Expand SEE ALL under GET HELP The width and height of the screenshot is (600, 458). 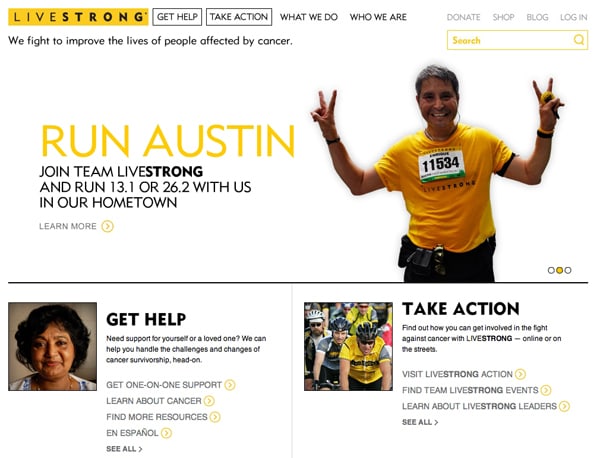click(x=124, y=449)
